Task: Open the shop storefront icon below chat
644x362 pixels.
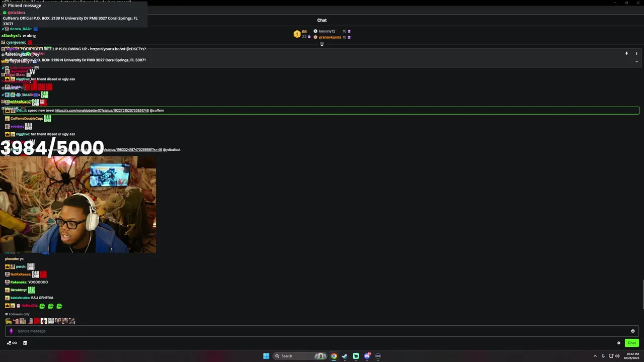Action: point(25,343)
